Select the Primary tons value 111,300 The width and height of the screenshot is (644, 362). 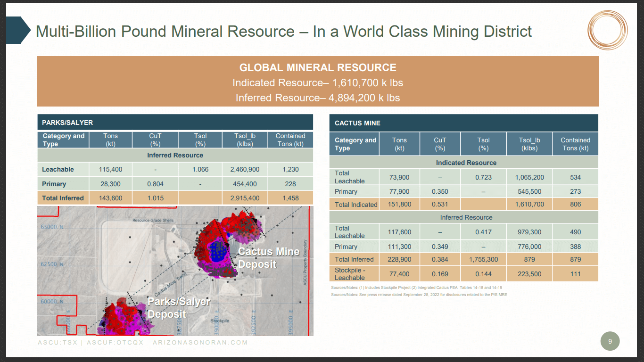click(399, 247)
